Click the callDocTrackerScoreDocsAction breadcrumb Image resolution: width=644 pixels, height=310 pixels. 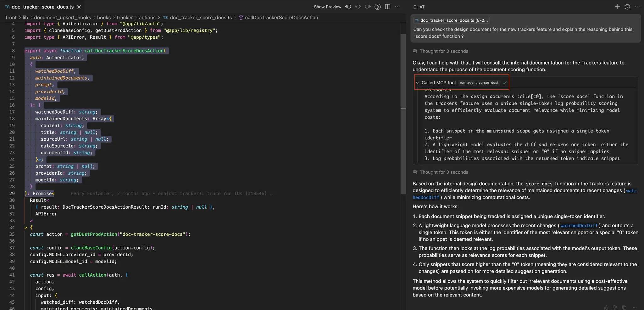click(x=281, y=17)
